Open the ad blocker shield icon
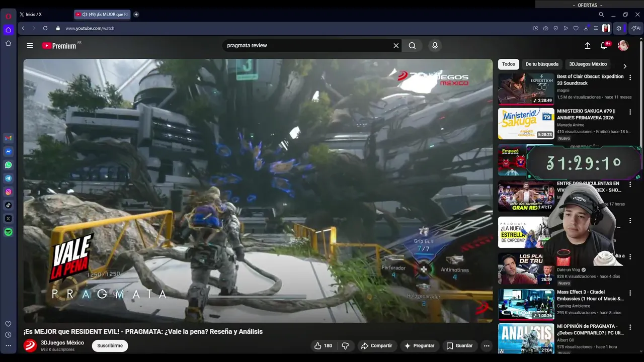The width and height of the screenshot is (644, 362). pos(556,28)
